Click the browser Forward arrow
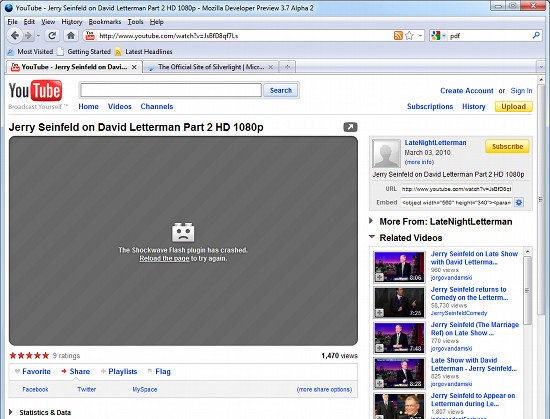550x419 pixels. [28, 35]
